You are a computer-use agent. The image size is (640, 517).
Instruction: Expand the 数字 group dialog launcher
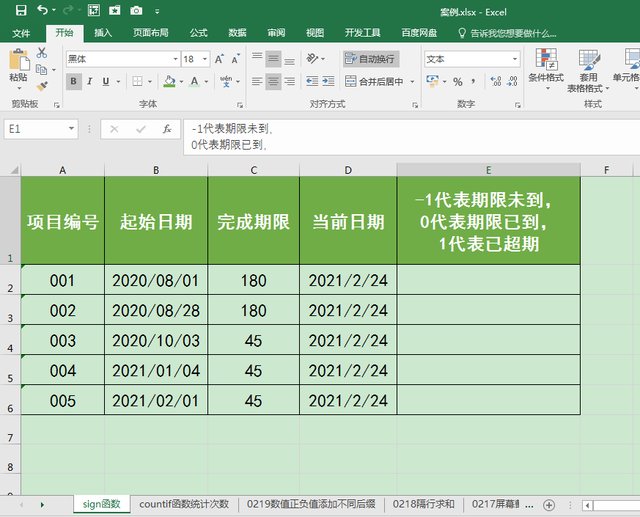click(x=518, y=105)
